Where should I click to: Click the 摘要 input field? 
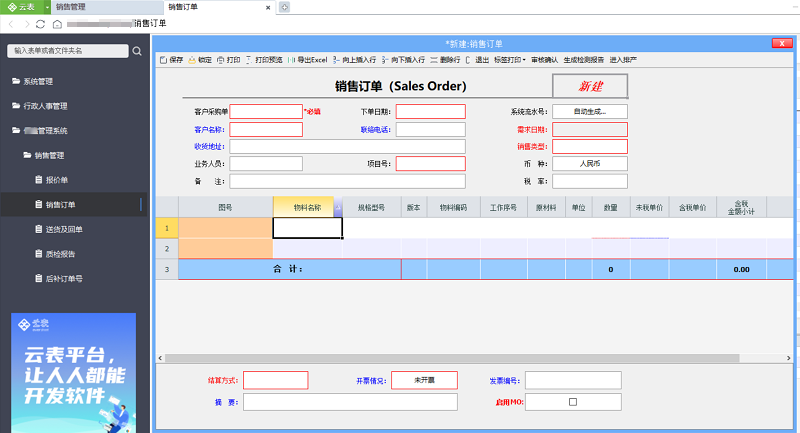pyautogui.click(x=350, y=402)
